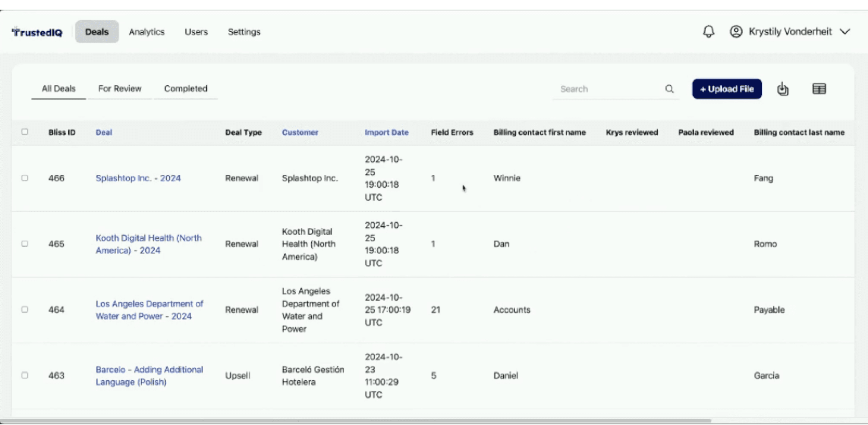Open the Analytics menu item
This screenshot has height=425, width=868.
pos(147,32)
